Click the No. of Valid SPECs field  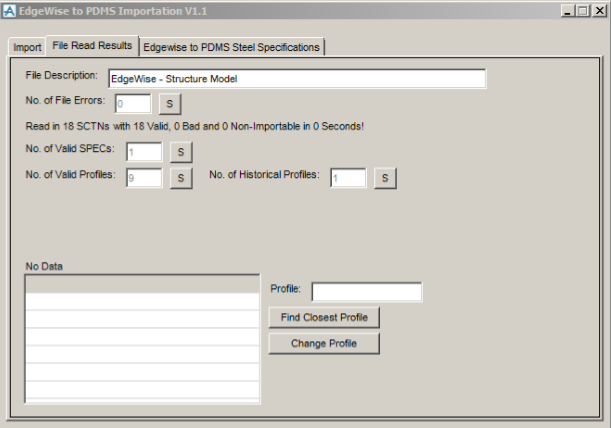144,152
